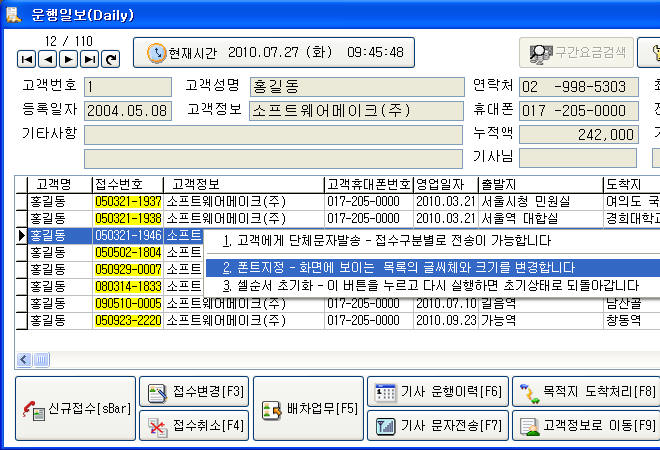Click the 고객정보 field 소프트웨어메이크(주)
Screen dimensions: 660x450
pyautogui.click(x=357, y=111)
